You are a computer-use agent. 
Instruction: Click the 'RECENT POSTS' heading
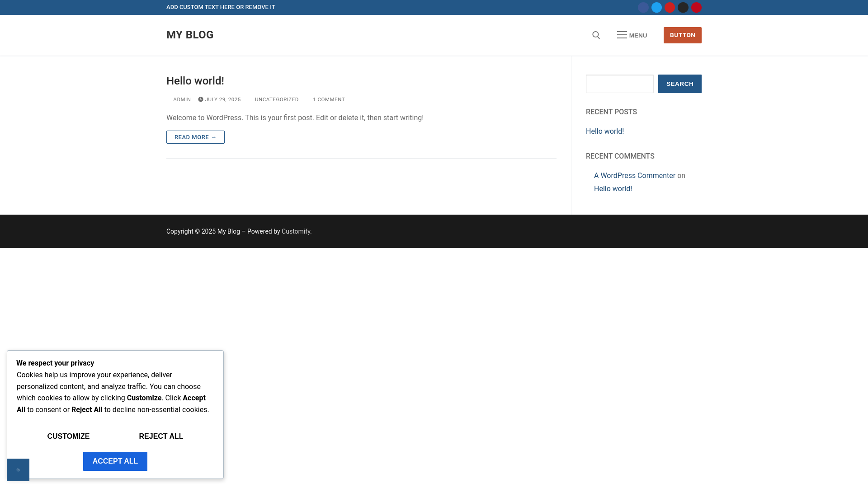[x=611, y=112]
